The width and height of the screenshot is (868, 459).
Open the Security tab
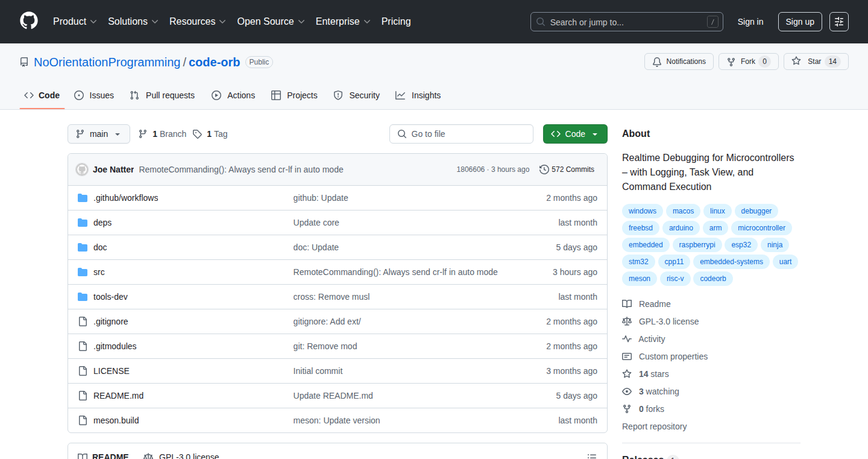(357, 95)
